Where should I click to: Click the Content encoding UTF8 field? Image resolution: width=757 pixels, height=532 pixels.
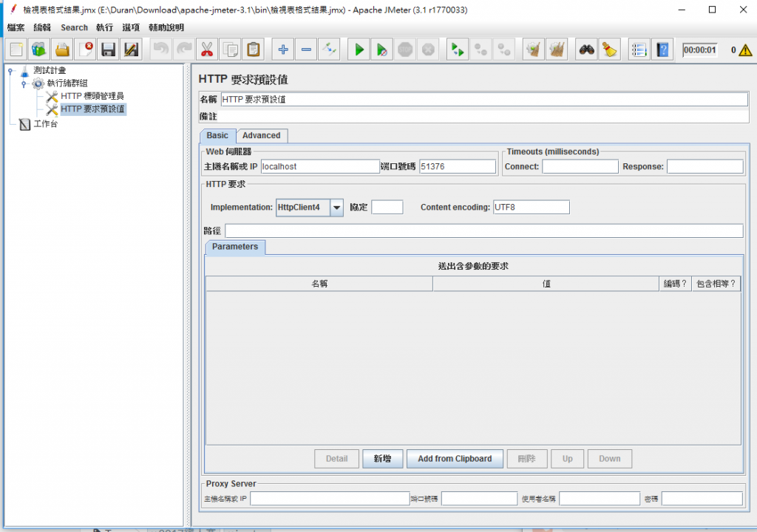pyautogui.click(x=531, y=208)
